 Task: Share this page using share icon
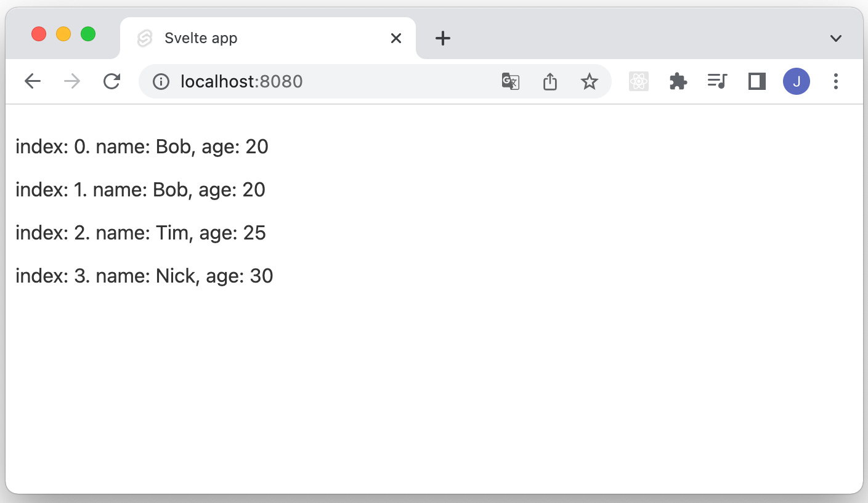(550, 81)
